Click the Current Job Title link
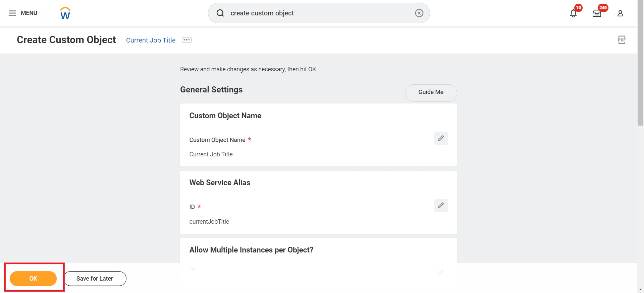This screenshot has width=644, height=293. click(x=151, y=40)
